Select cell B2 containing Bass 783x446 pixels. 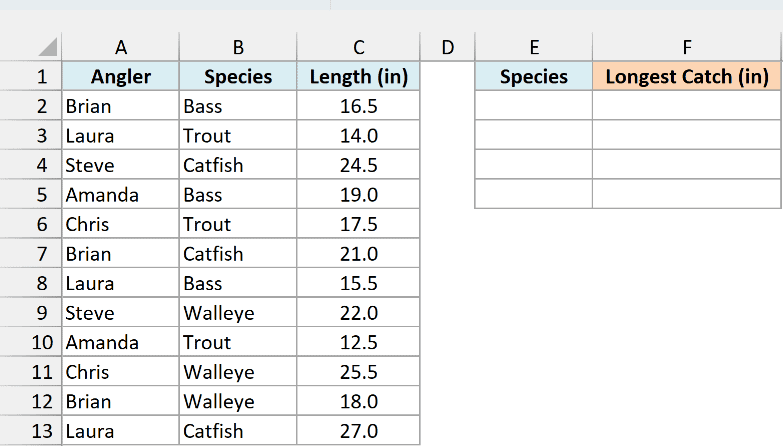coord(238,106)
